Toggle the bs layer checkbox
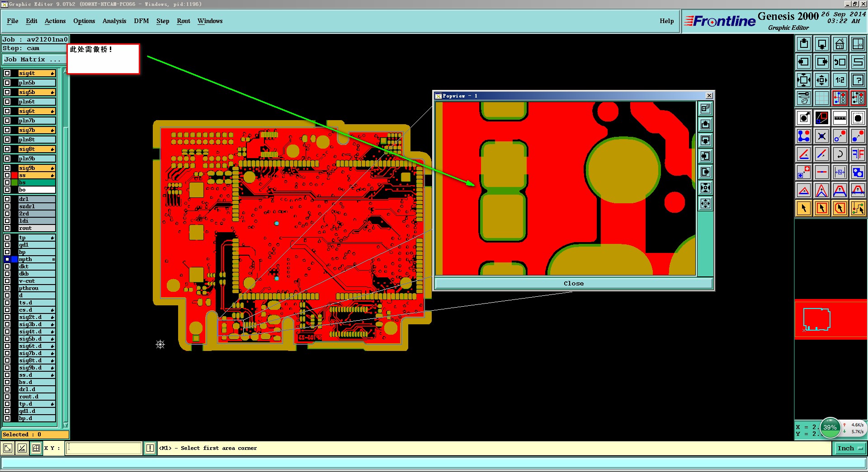 point(7,182)
